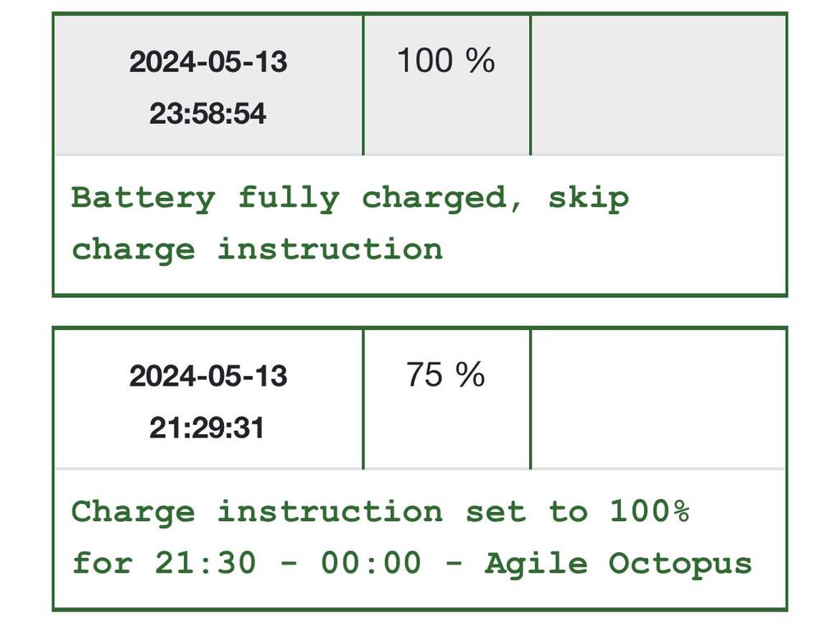The image size is (840, 627).
Task: Click the 23:58:54 timestamp
Action: pyautogui.click(x=208, y=114)
